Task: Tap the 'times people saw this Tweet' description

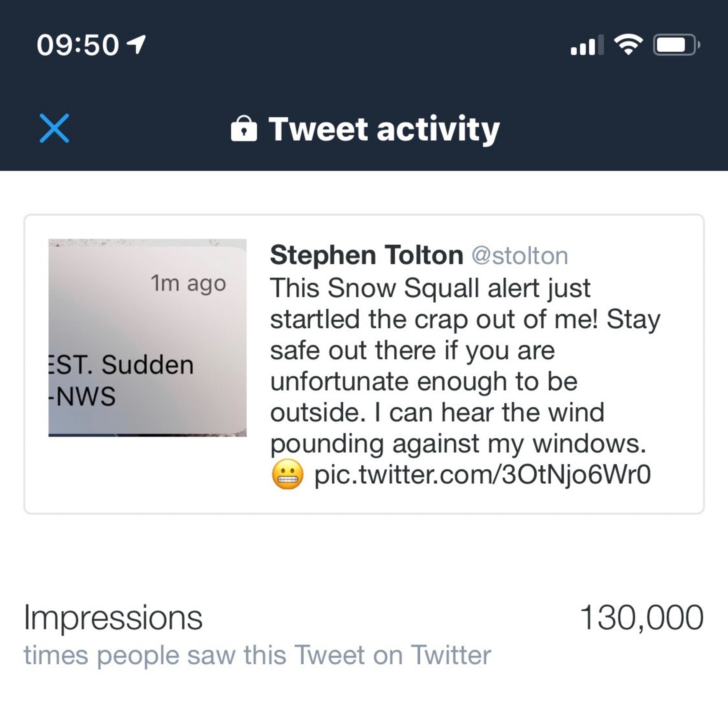Action: coord(257,655)
